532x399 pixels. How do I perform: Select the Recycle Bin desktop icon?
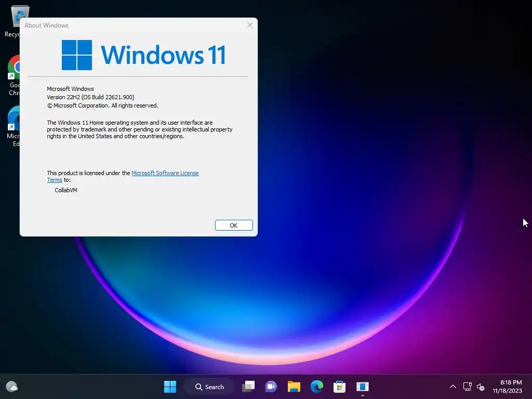(x=14, y=21)
